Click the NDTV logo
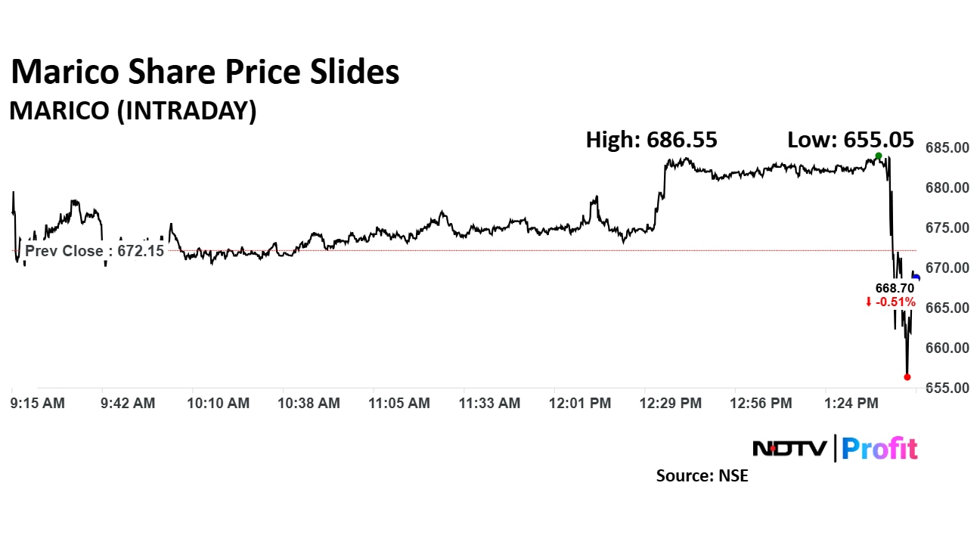980x551 pixels. point(791,448)
